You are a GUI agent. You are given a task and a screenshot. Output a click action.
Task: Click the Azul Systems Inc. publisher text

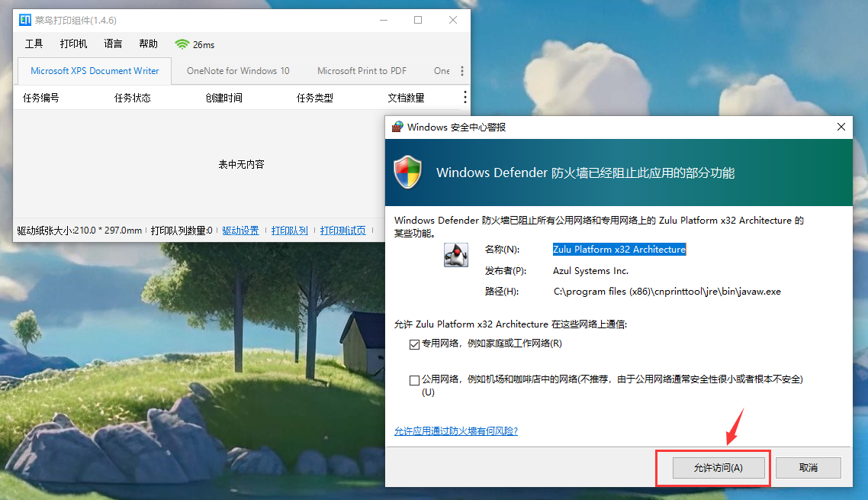point(590,271)
